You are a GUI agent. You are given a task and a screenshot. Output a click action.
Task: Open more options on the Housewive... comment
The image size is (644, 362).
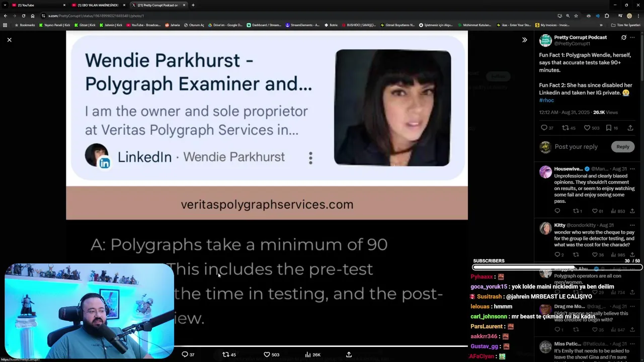[632, 169]
